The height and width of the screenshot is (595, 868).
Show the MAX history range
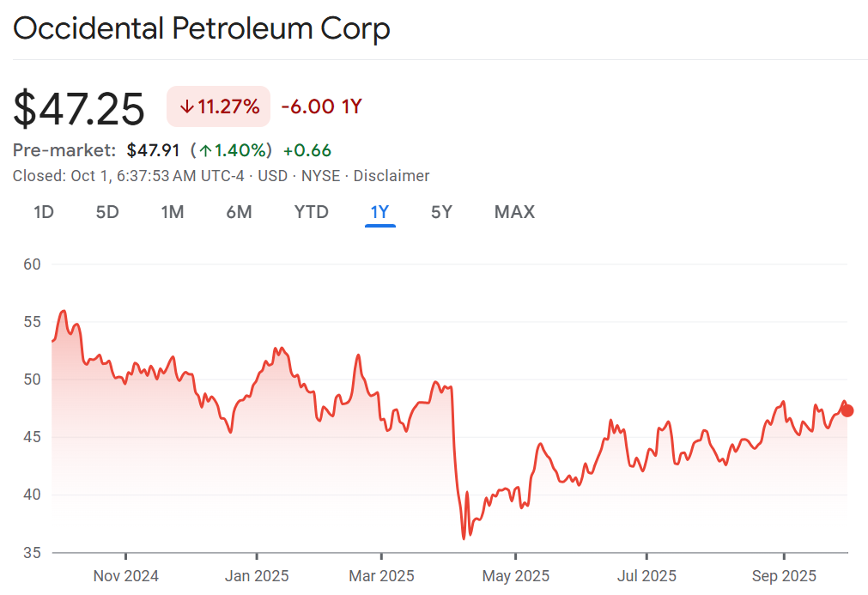coord(514,212)
